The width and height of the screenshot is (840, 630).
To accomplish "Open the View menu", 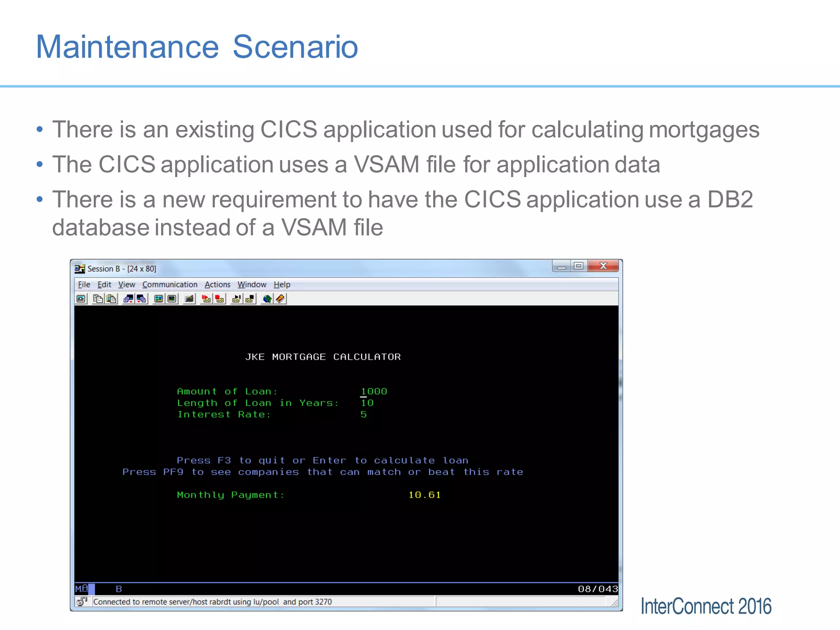I will click(126, 284).
